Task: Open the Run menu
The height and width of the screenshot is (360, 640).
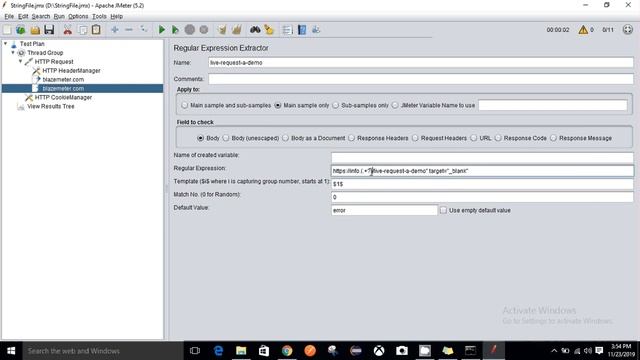Action: [x=59, y=16]
